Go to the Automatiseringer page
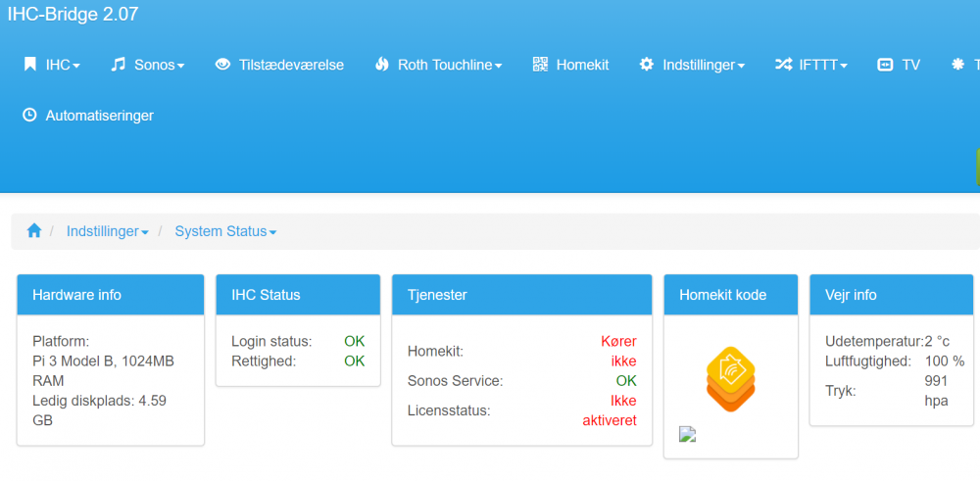 [99, 116]
